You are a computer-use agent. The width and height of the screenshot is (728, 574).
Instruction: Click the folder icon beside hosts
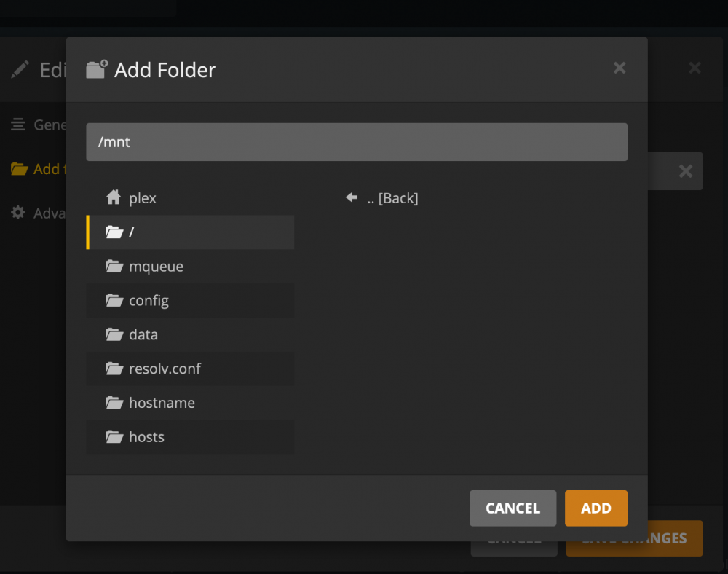[114, 436]
